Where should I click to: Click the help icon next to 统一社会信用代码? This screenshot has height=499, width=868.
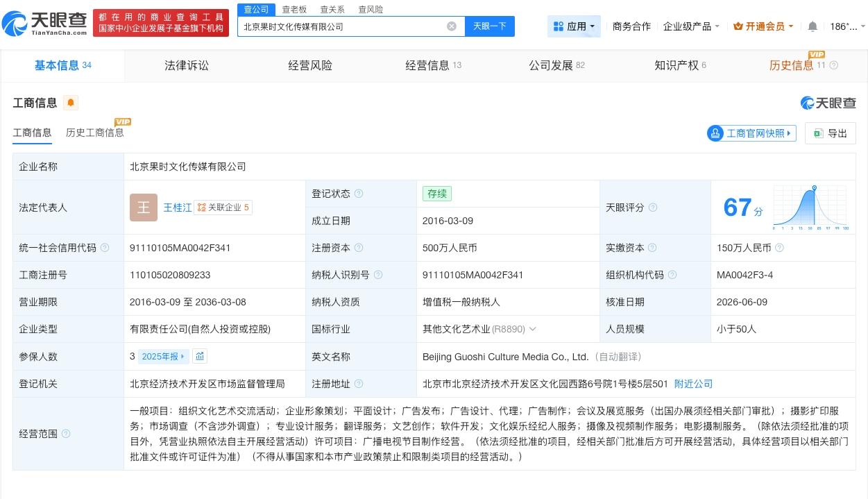105,248
